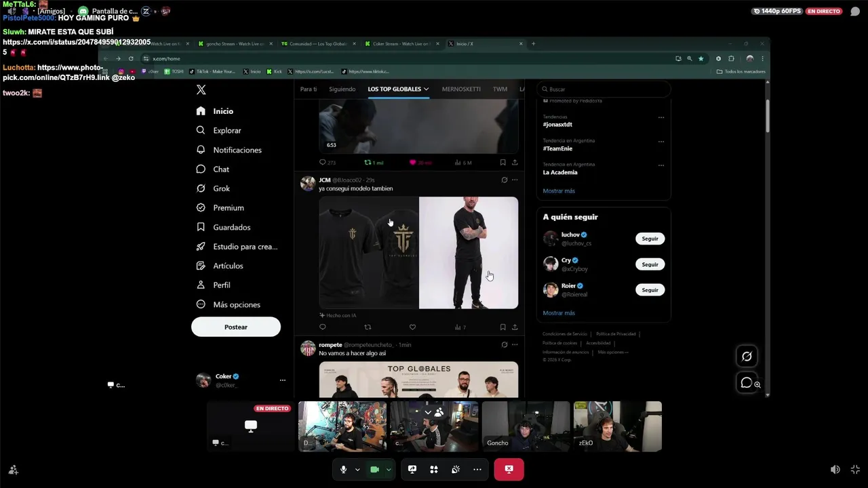
Task: Open more options on JCM post
Action: click(515, 180)
